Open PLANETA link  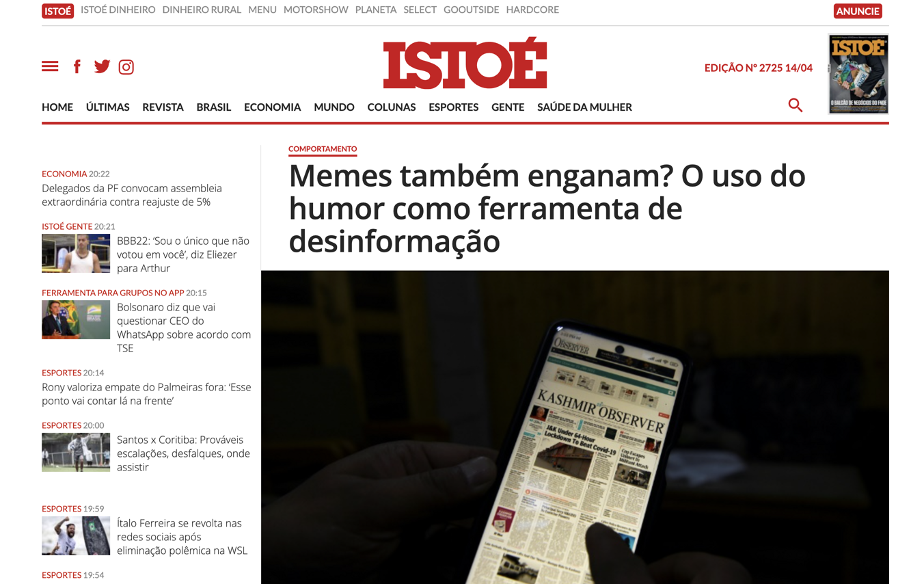(x=376, y=10)
